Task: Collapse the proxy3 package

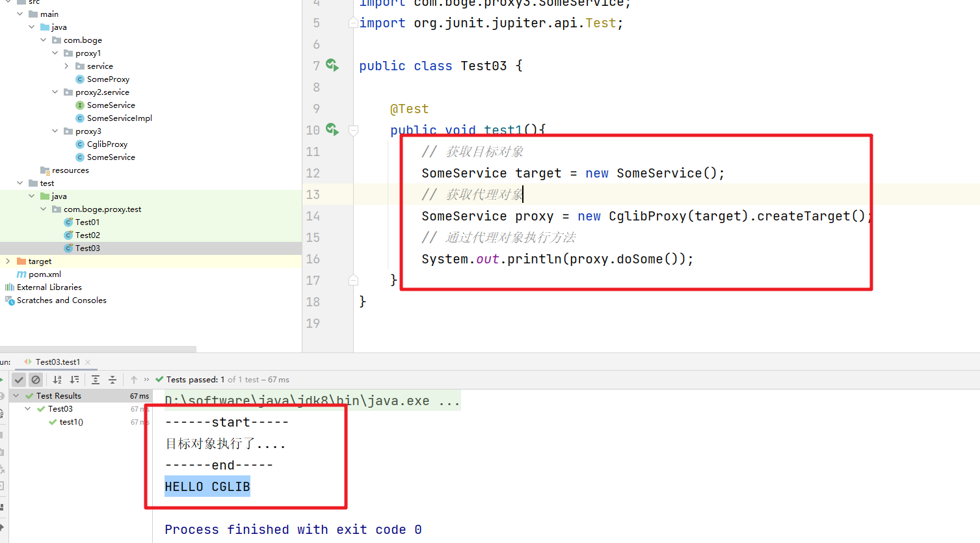Action: click(x=55, y=131)
